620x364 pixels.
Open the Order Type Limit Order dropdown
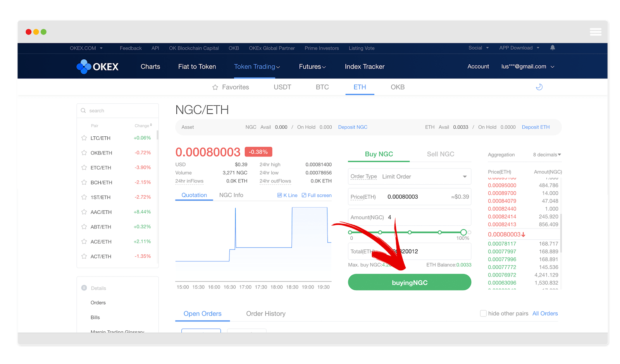pyautogui.click(x=410, y=177)
